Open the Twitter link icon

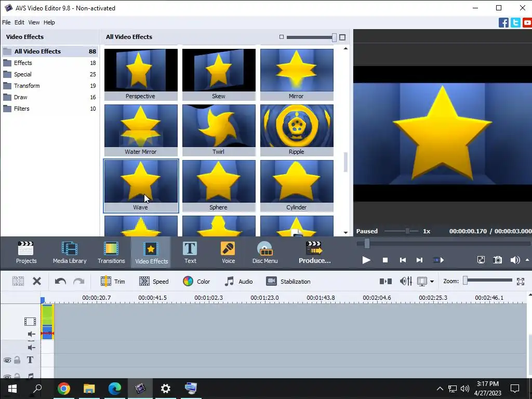point(515,23)
